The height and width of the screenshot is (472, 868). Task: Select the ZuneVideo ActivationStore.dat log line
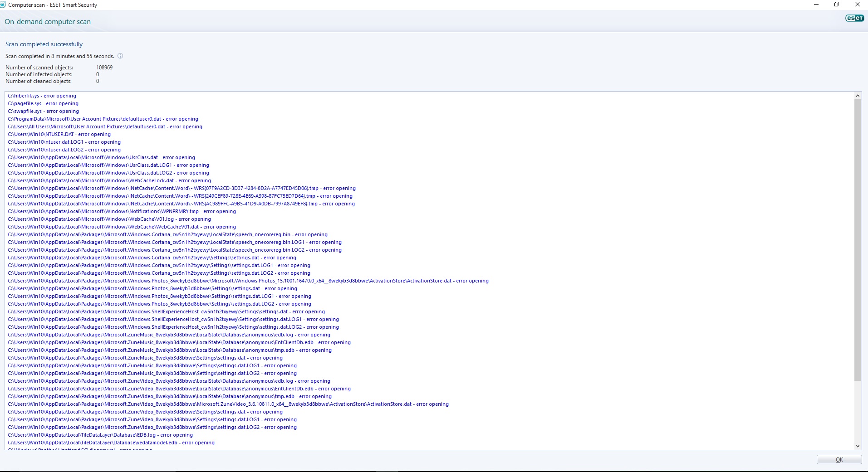point(228,404)
